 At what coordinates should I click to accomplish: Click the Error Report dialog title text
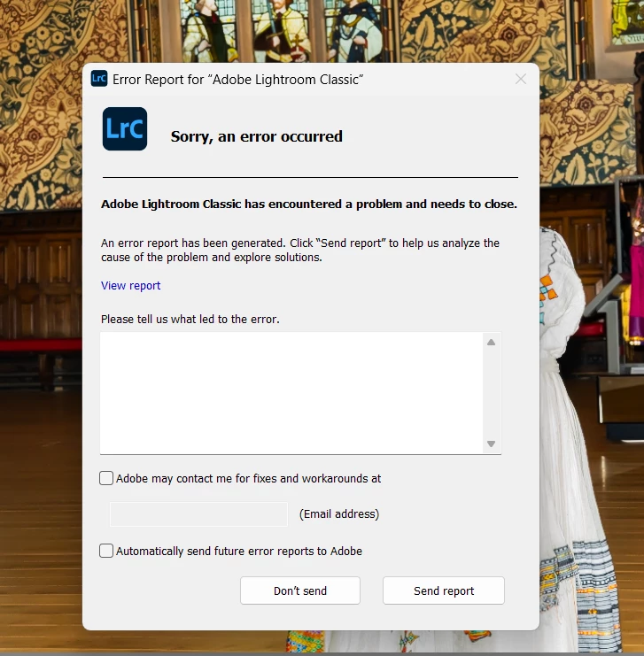coord(237,80)
